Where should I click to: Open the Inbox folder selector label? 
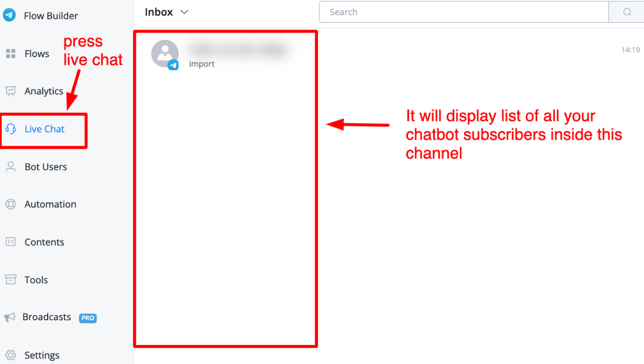pos(159,12)
